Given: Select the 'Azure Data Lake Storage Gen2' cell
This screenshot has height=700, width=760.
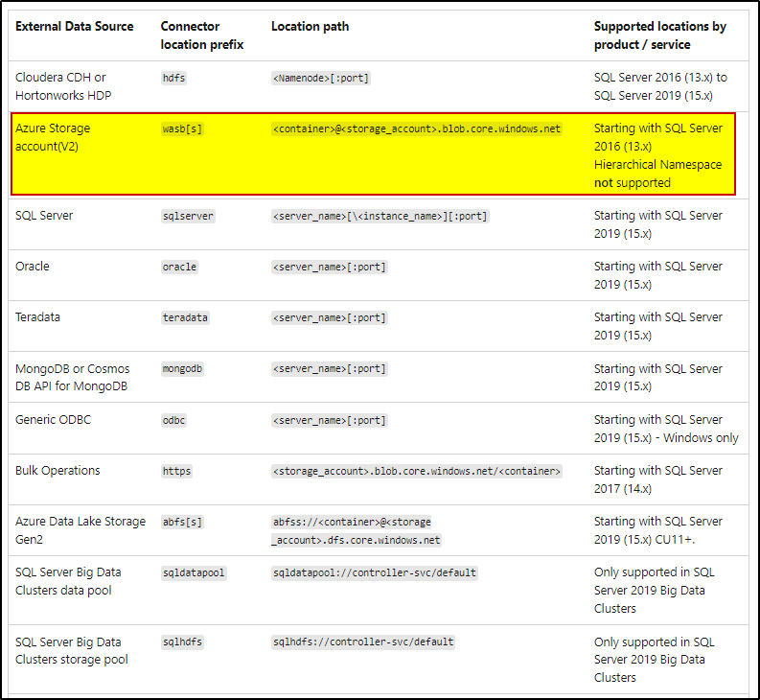Looking at the screenshot, I should (80, 530).
